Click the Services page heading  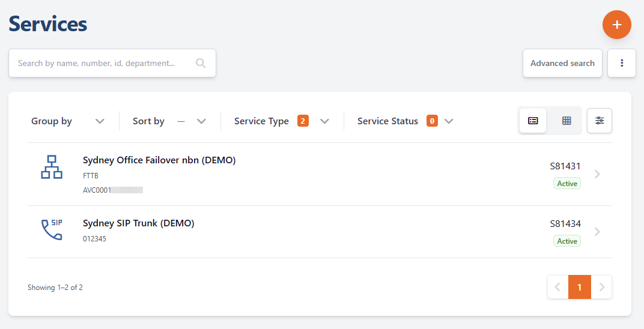[x=47, y=24]
